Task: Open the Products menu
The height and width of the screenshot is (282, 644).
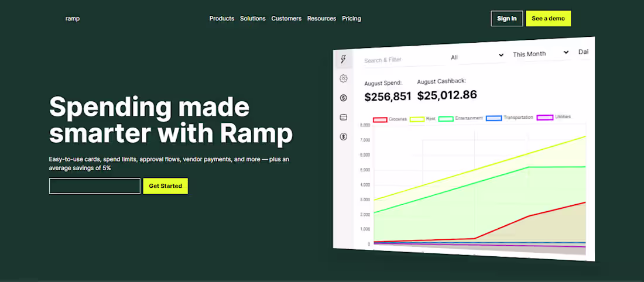Action: 222,19
